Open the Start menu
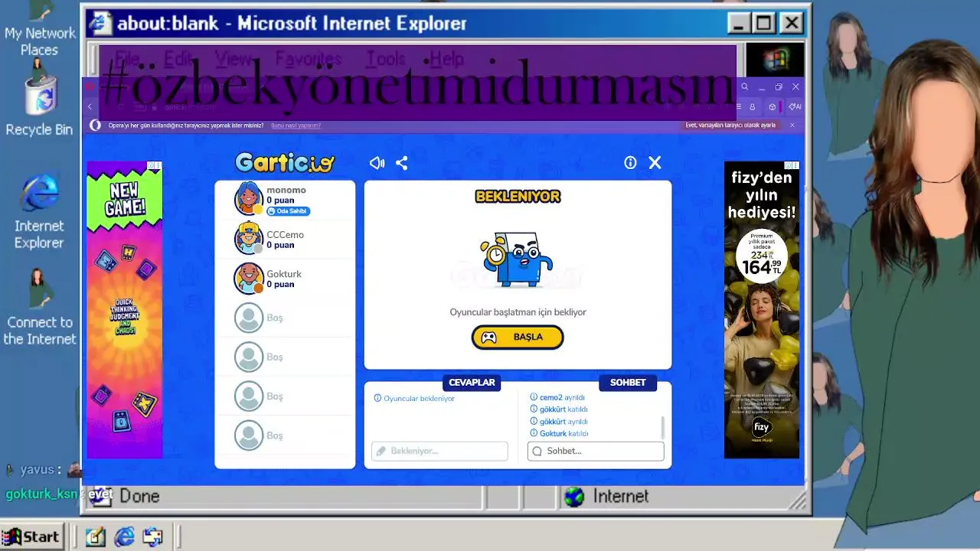 (x=31, y=537)
